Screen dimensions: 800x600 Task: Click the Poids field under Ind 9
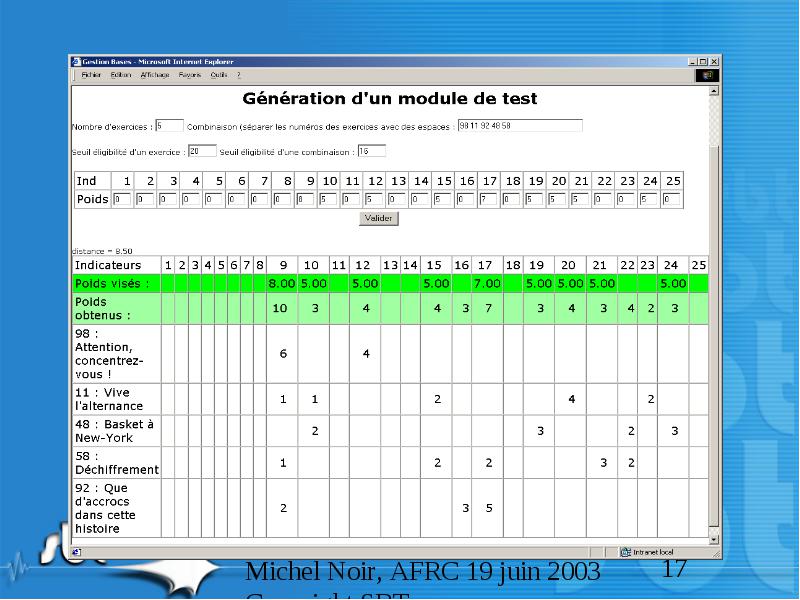coord(305,199)
